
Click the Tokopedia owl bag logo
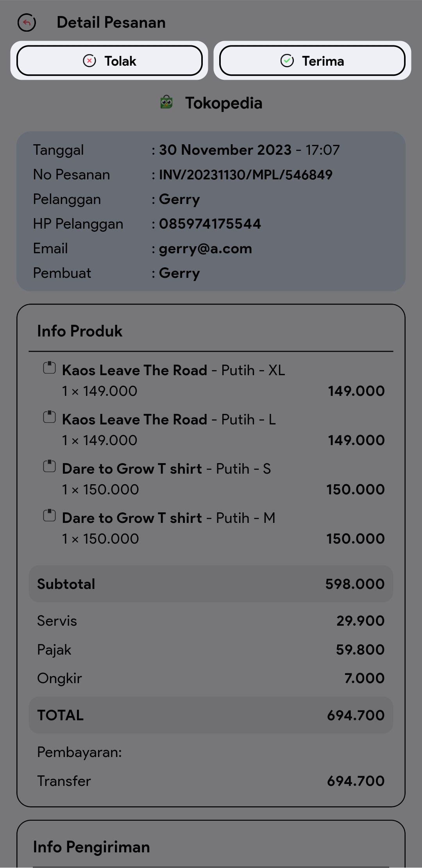click(x=166, y=103)
